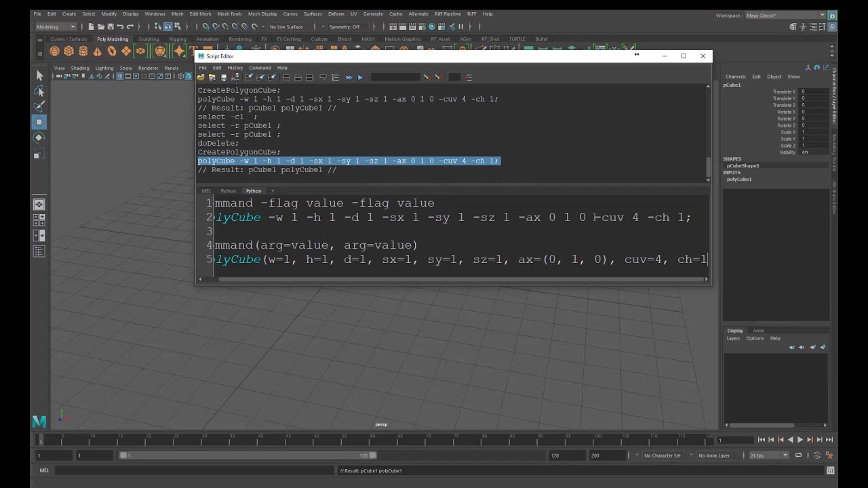Click the Save Scene disk icon
The height and width of the screenshot is (488, 868).
pos(110,26)
